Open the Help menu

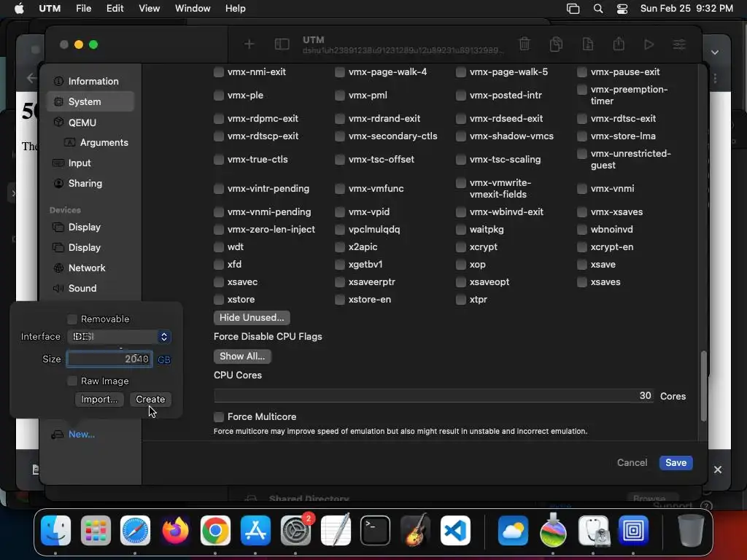pos(236,9)
